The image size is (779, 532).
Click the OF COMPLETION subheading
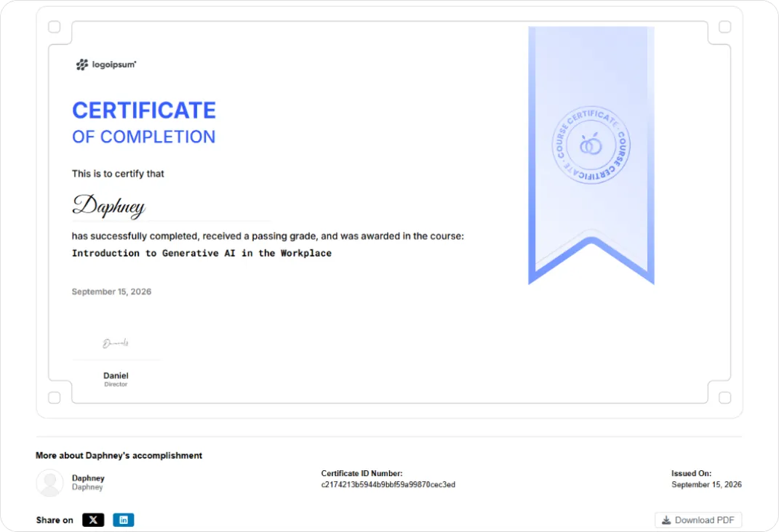pyautogui.click(x=143, y=137)
